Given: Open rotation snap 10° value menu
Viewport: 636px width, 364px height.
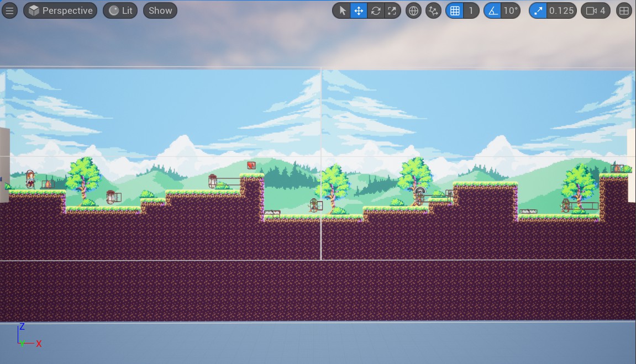Looking at the screenshot, I should (511, 10).
